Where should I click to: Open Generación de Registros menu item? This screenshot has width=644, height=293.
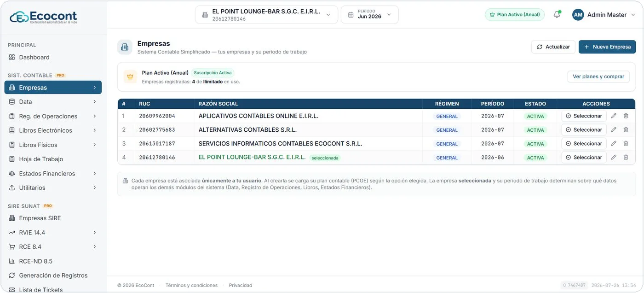[x=53, y=275]
